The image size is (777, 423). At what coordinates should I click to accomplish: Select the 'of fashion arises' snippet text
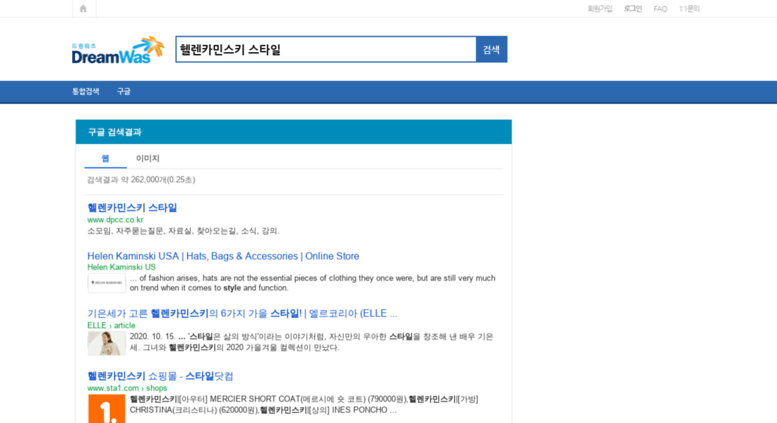[x=313, y=283]
